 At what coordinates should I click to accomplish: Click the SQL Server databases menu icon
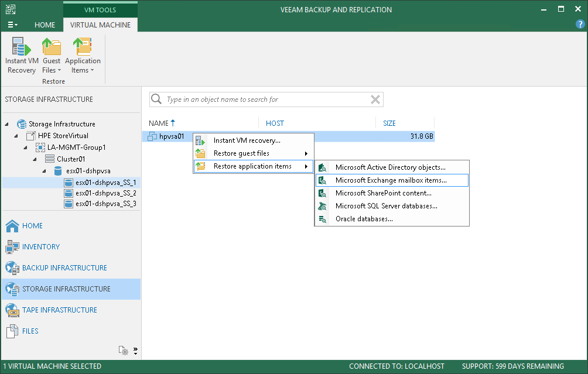click(322, 206)
